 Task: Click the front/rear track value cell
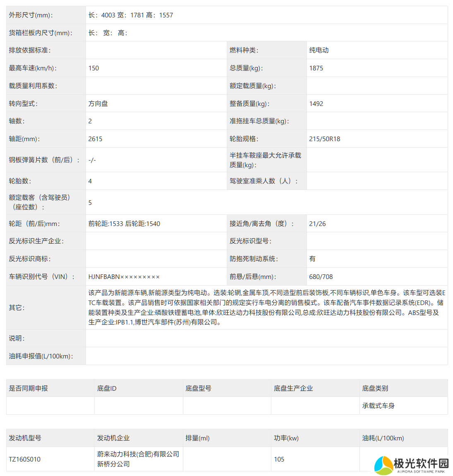click(124, 224)
